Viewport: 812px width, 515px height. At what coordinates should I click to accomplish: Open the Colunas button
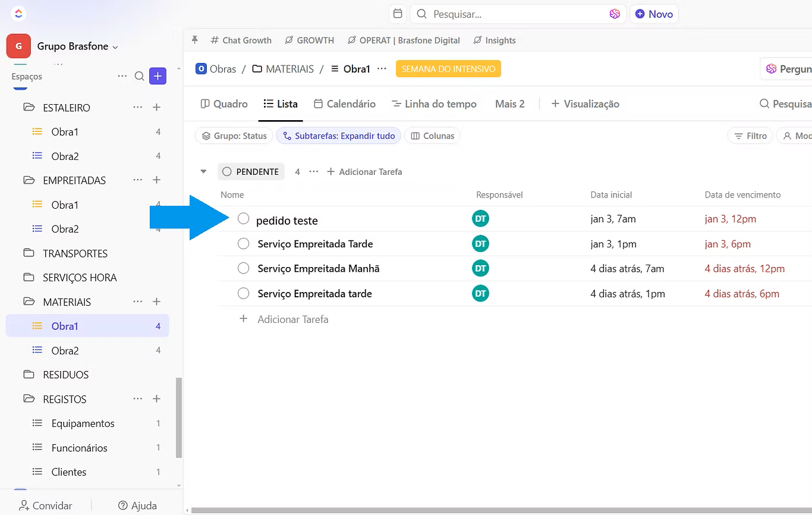tap(432, 136)
